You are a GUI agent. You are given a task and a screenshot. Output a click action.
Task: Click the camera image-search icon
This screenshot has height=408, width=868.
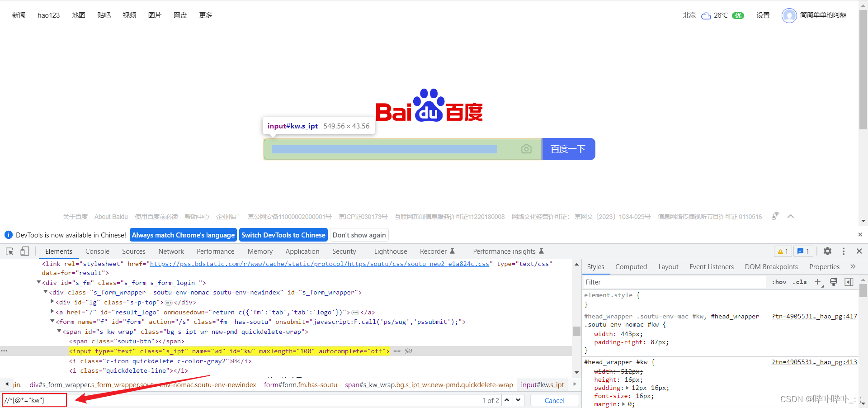526,149
